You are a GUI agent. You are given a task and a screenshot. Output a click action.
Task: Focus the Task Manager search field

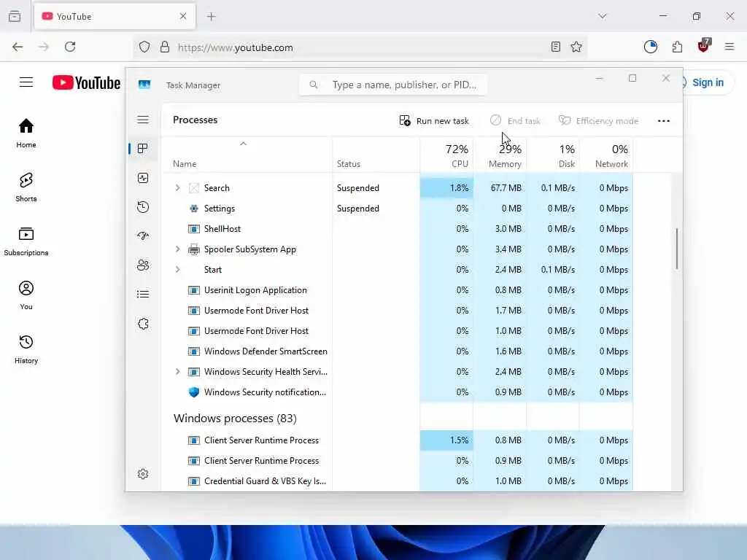tap(393, 85)
